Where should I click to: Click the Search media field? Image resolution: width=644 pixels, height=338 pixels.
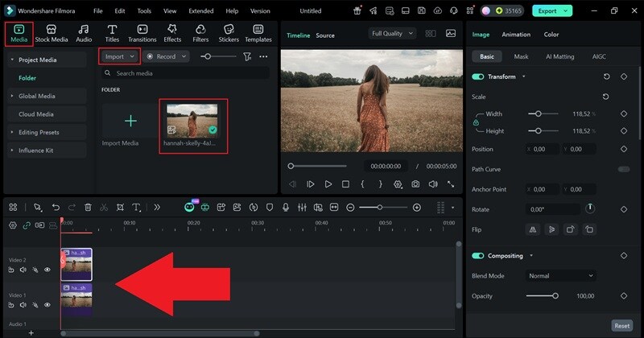tap(185, 73)
